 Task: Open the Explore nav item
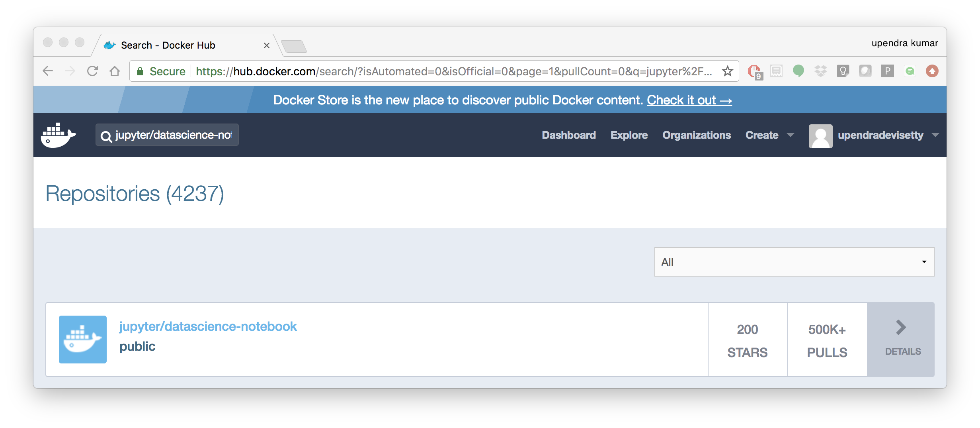click(x=629, y=135)
